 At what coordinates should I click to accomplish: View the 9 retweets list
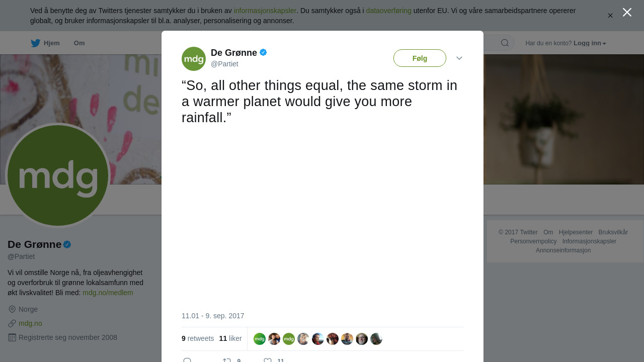coord(198,338)
